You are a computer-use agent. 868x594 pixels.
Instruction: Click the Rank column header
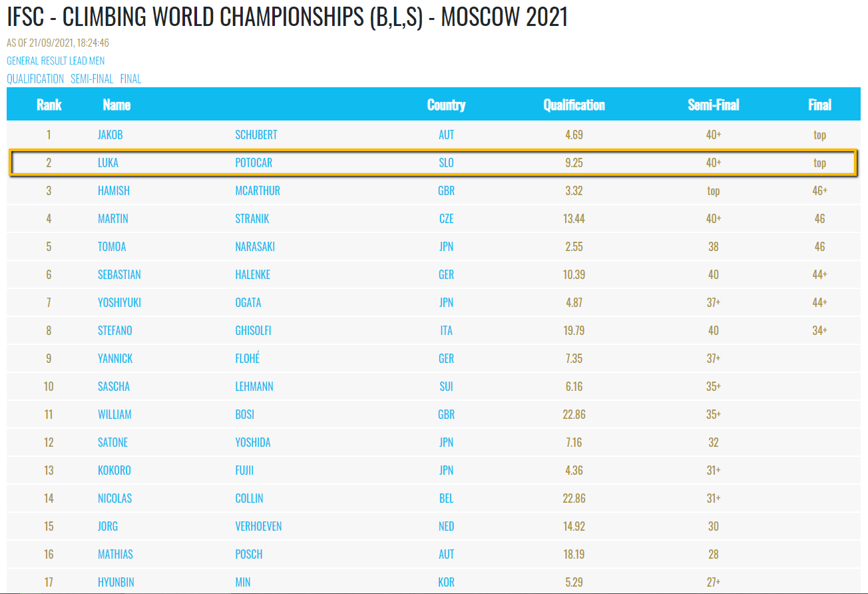pyautogui.click(x=49, y=105)
